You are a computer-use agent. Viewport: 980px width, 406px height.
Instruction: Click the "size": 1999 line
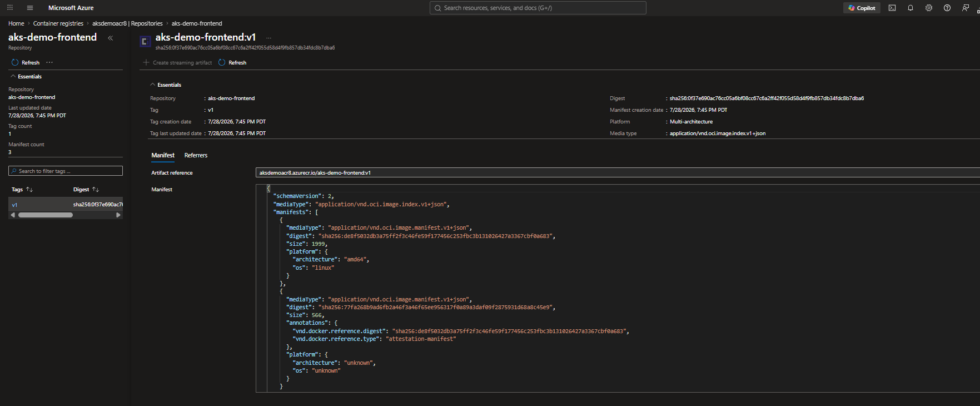point(307,244)
